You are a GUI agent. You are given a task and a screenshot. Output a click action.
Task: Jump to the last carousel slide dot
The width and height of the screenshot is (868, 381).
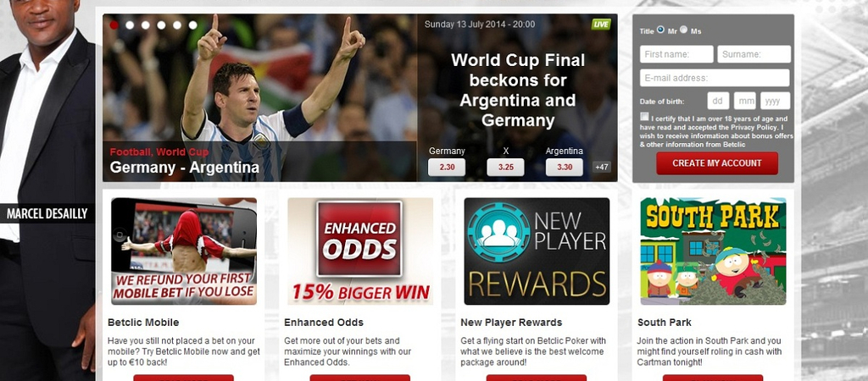pos(192,25)
